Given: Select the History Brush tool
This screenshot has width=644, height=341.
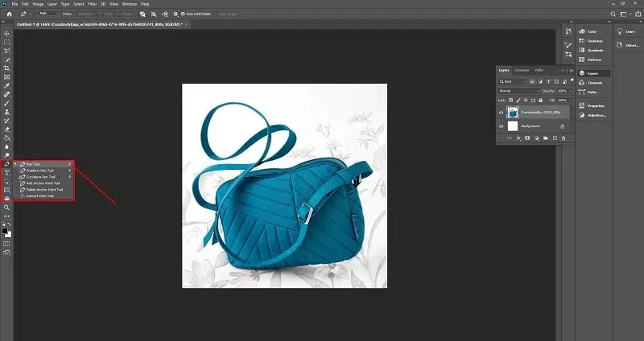Looking at the screenshot, I should pos(6,121).
